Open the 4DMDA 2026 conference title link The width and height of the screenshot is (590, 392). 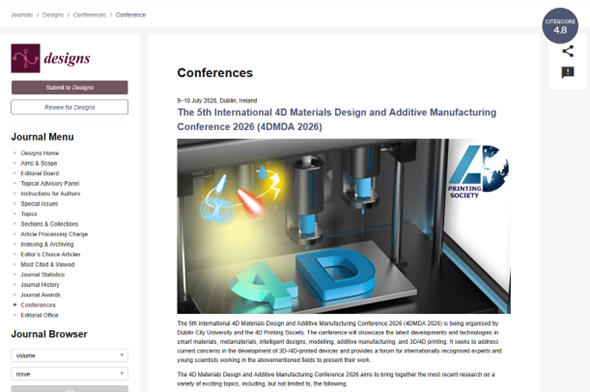(337, 119)
